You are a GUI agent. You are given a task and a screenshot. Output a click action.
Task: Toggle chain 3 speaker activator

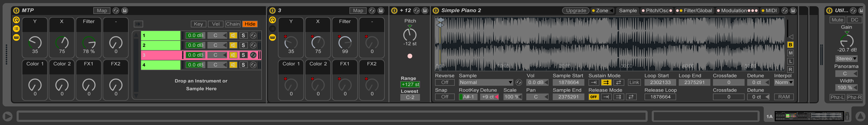tap(233, 55)
